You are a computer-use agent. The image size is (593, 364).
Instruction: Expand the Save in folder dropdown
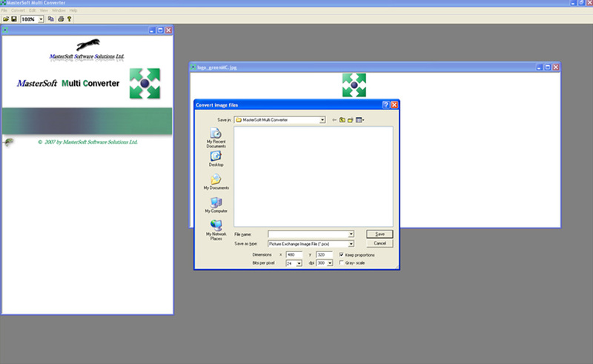click(x=322, y=120)
